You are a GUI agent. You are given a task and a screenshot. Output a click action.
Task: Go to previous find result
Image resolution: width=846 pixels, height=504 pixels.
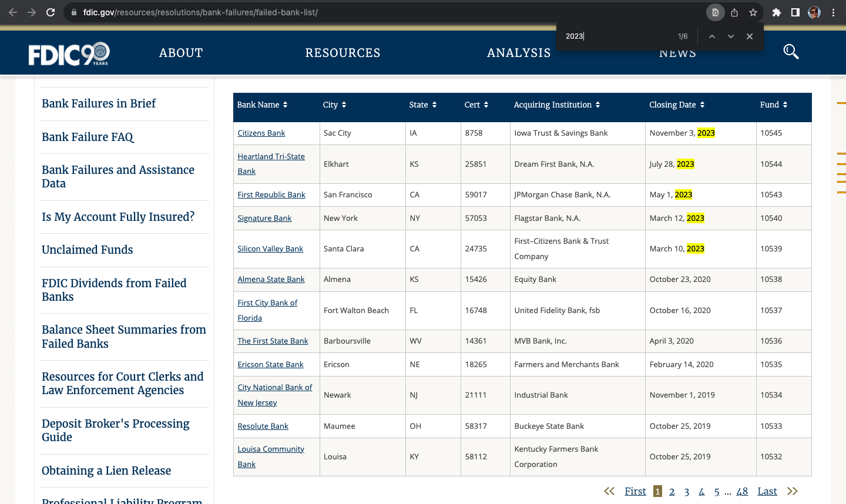coord(711,36)
